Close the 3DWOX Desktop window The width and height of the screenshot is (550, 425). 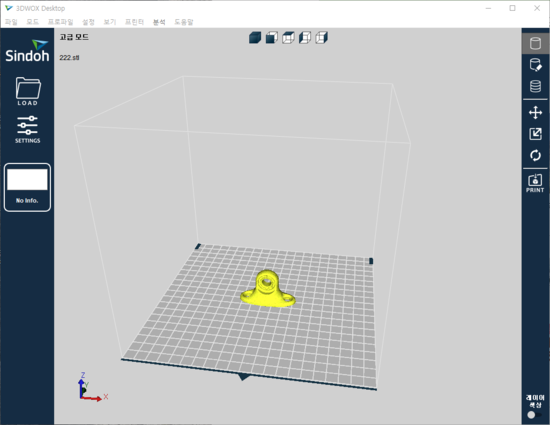pos(537,8)
